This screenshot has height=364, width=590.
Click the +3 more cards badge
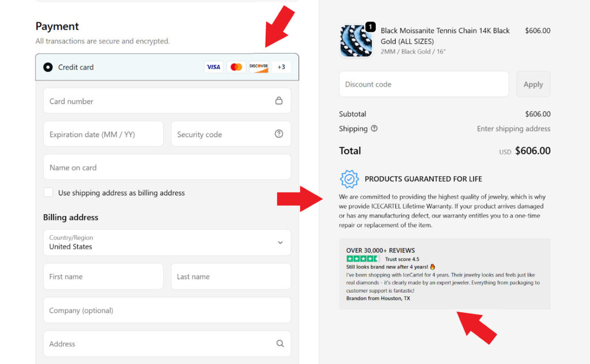tap(281, 67)
